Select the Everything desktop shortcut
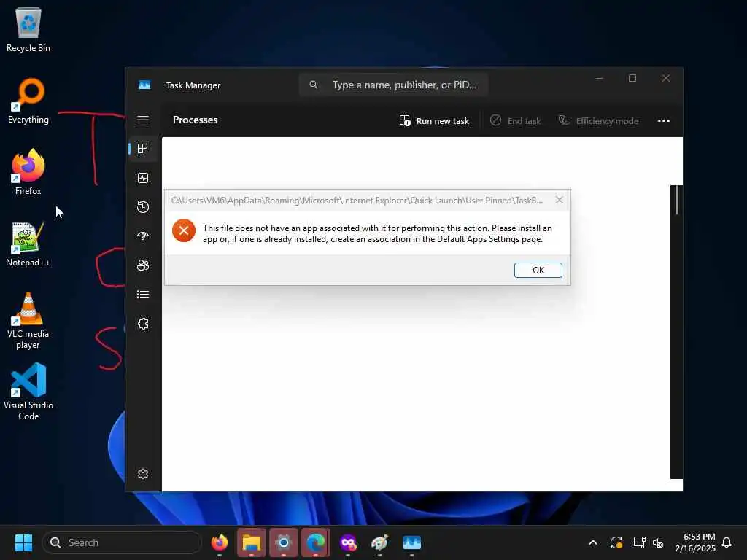 tap(28, 101)
